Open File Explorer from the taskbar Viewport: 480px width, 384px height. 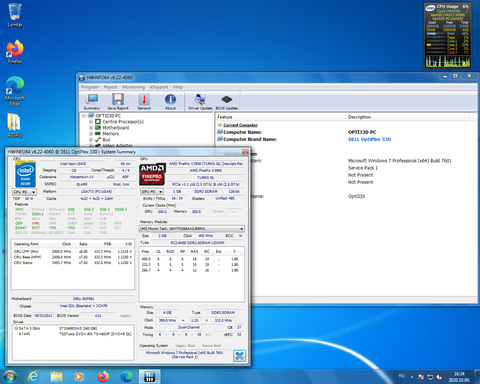pyautogui.click(x=56, y=377)
